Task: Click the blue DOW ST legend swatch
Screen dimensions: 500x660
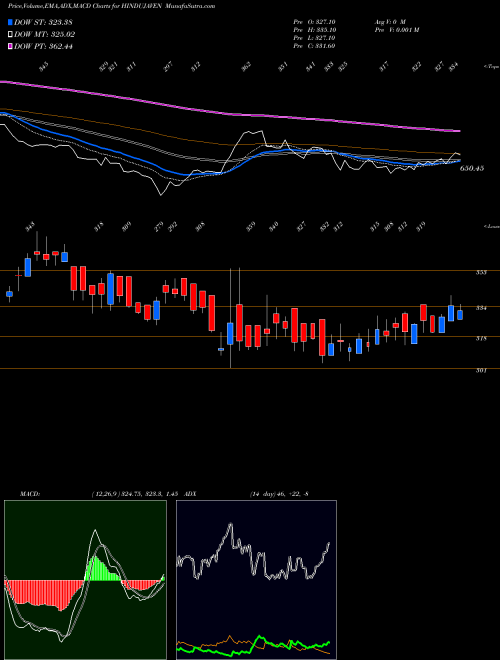Action: pos(11,22)
